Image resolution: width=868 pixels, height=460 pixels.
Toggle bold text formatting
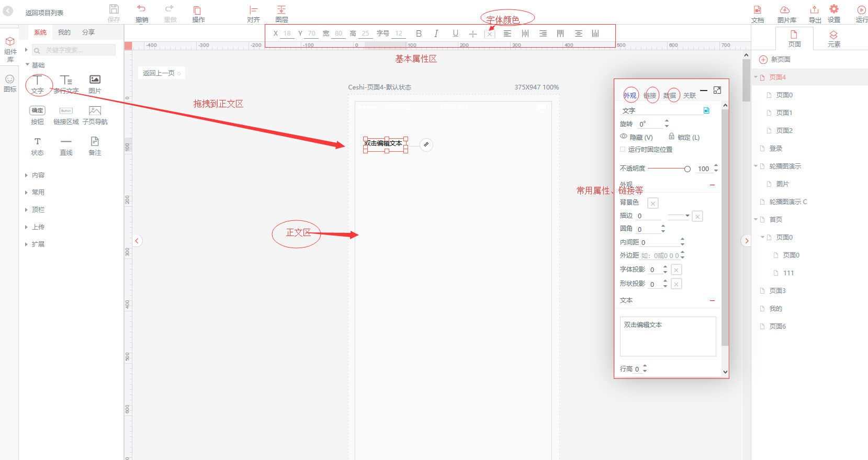(419, 33)
